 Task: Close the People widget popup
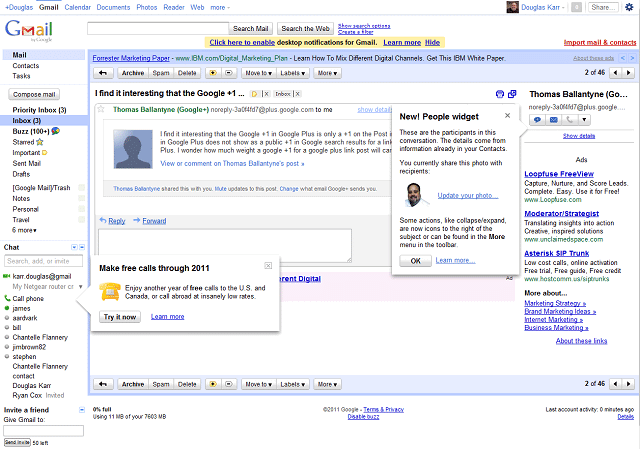[507, 116]
